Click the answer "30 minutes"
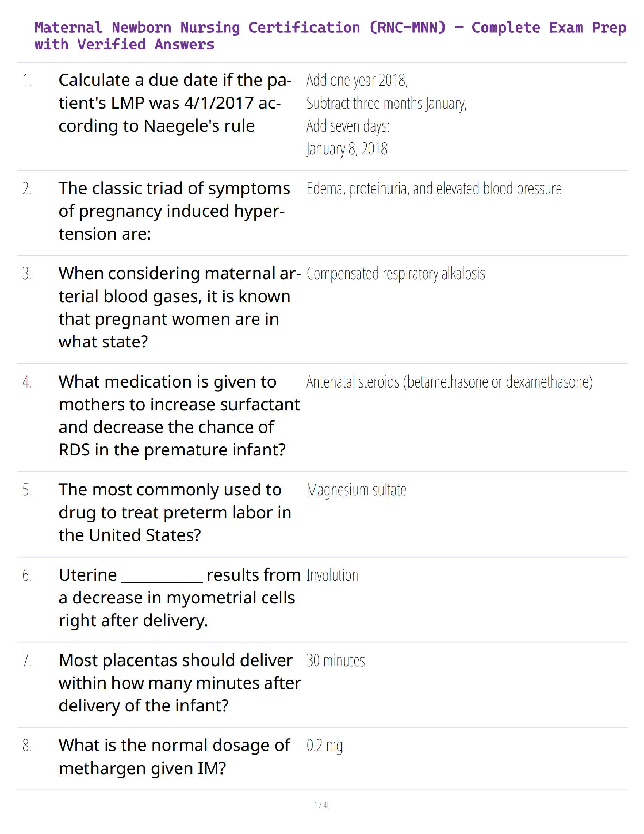644x834 pixels. (x=336, y=661)
